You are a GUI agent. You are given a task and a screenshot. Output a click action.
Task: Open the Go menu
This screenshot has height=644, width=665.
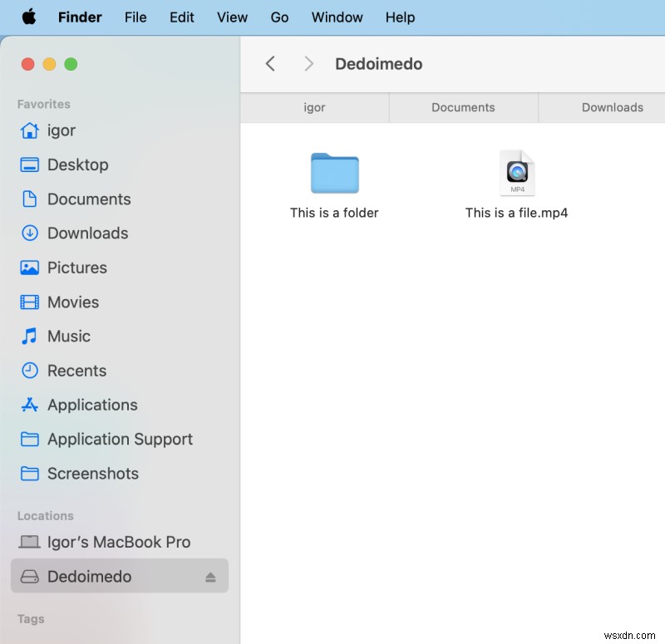click(279, 17)
